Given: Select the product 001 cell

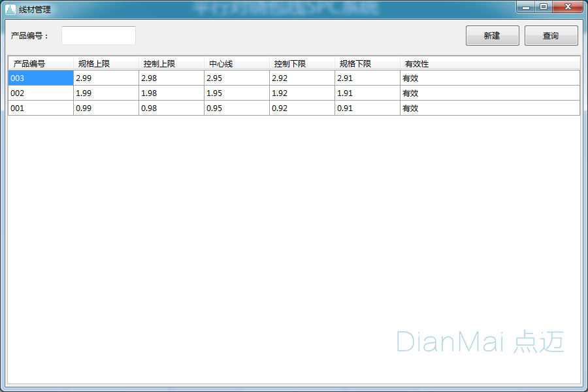Looking at the screenshot, I should pyautogui.click(x=41, y=108).
